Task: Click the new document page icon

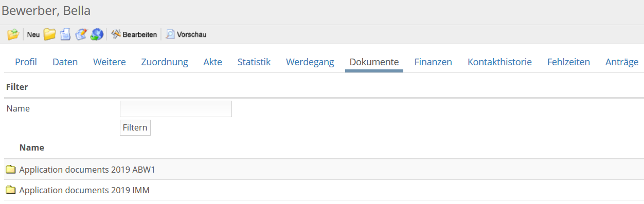Action: [x=65, y=34]
